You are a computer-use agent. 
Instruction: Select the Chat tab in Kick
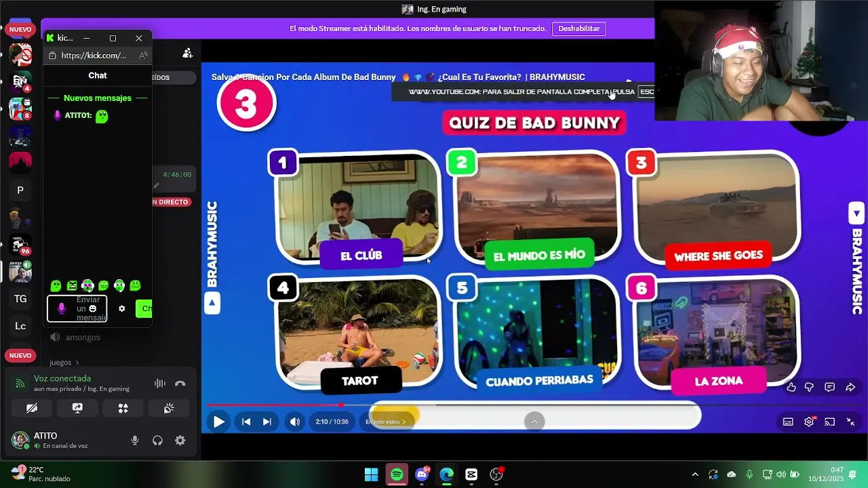(x=98, y=75)
